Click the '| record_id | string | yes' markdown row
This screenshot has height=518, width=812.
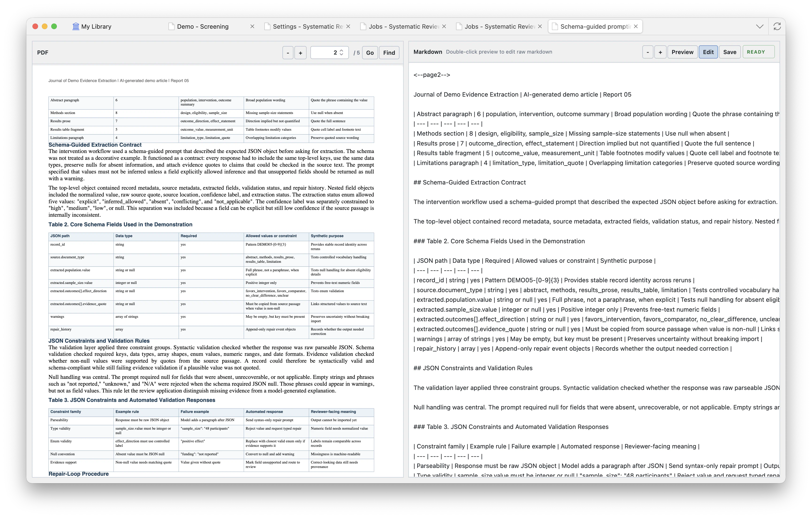click(x=554, y=280)
